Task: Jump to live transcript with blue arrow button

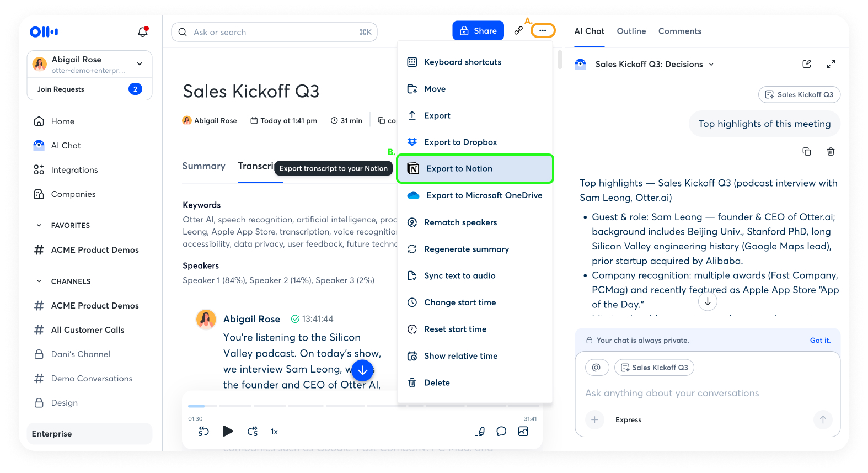Action: 362,371
